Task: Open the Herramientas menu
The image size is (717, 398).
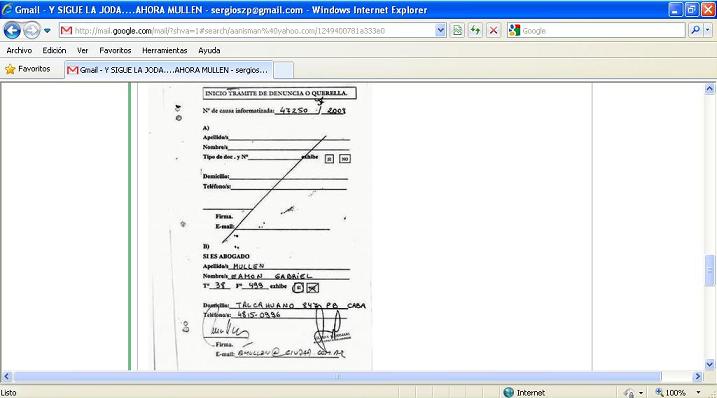Action: [x=165, y=50]
